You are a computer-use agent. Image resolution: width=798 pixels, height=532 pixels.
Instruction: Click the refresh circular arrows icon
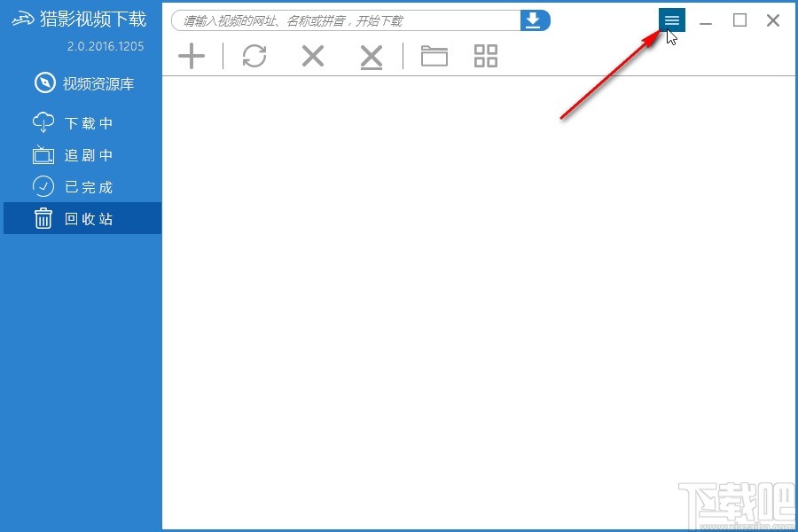pos(254,56)
